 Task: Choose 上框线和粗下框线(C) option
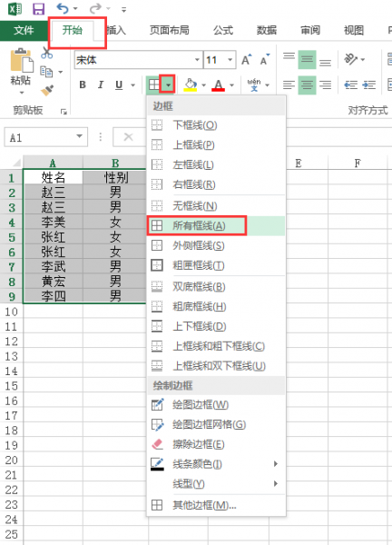point(216,346)
